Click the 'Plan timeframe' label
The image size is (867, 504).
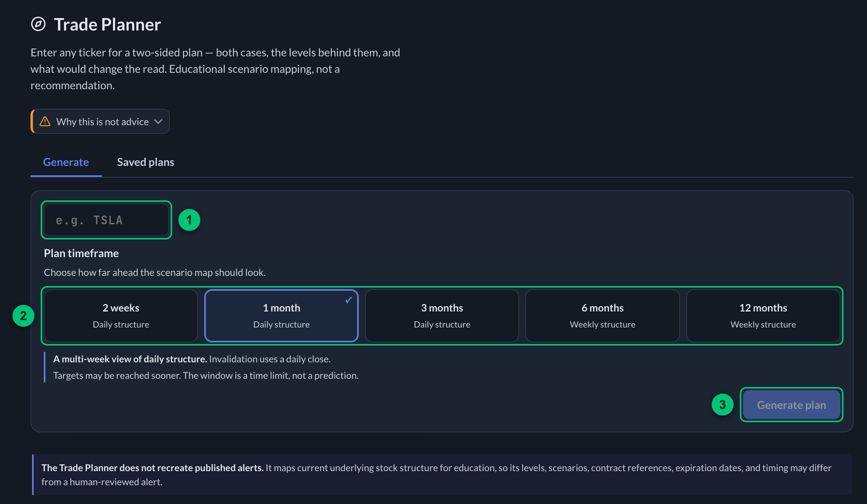pyautogui.click(x=81, y=253)
